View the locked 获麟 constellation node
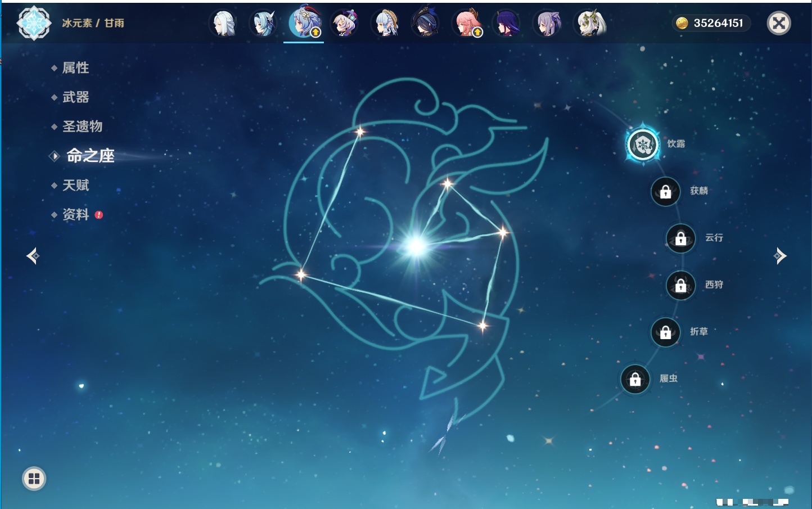The height and width of the screenshot is (509, 812). point(665,192)
